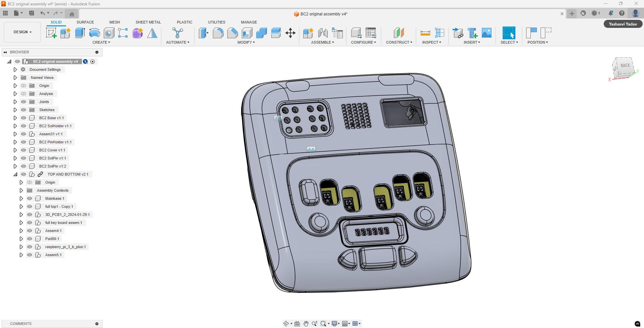Image resolution: width=644 pixels, height=328 pixels.
Task: Open the COMMENTS panel
Action: [x=20, y=323]
